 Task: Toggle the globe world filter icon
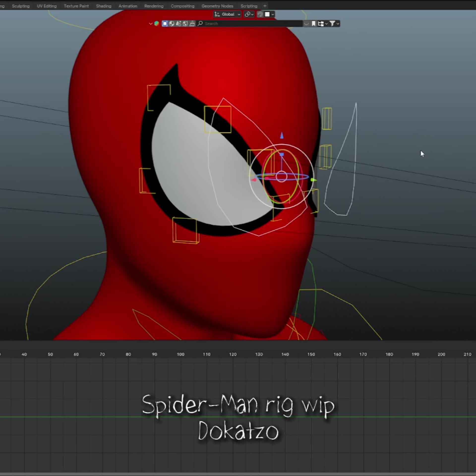point(185,24)
